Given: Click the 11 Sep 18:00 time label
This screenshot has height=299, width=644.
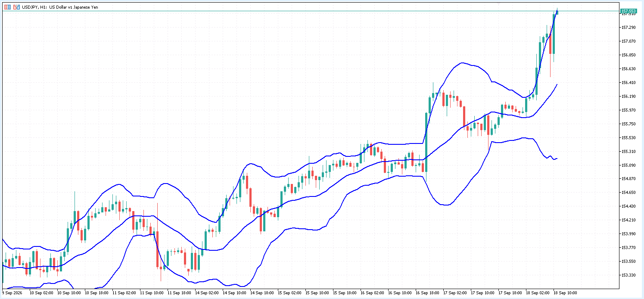Looking at the screenshot, I should [x=179, y=293].
